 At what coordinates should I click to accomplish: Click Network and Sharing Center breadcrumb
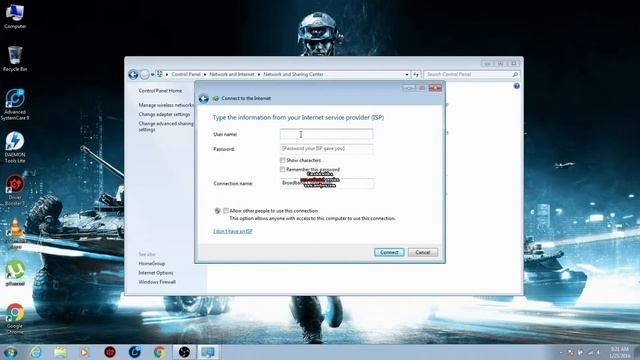coord(293,74)
